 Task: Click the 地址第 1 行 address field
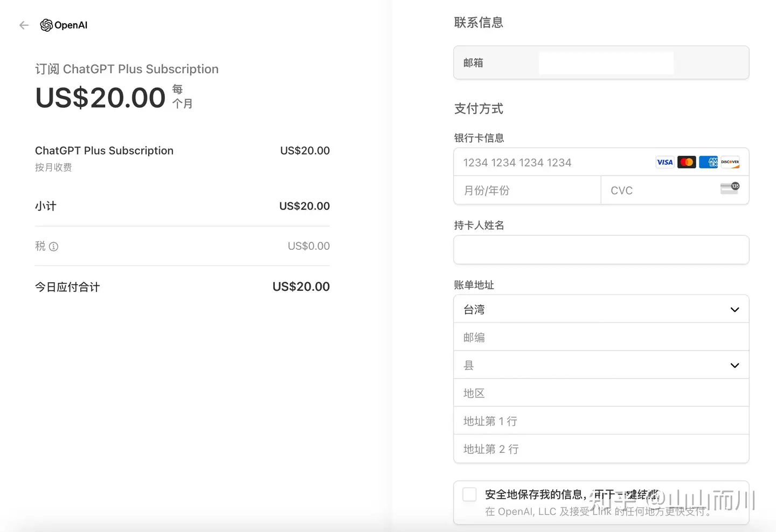pyautogui.click(x=601, y=421)
